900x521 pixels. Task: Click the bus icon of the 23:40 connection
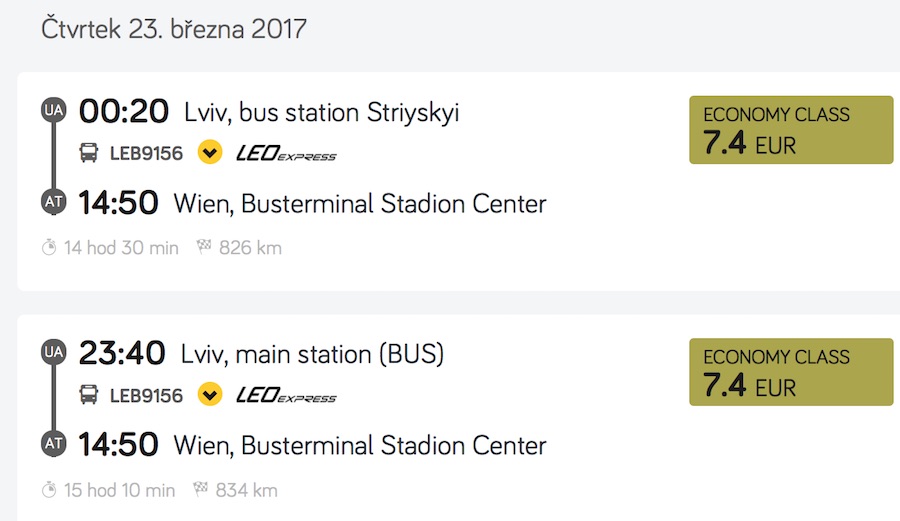pos(89,395)
